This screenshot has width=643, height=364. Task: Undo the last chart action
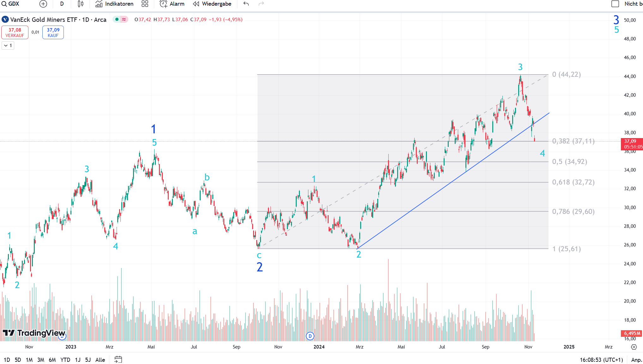click(x=246, y=4)
